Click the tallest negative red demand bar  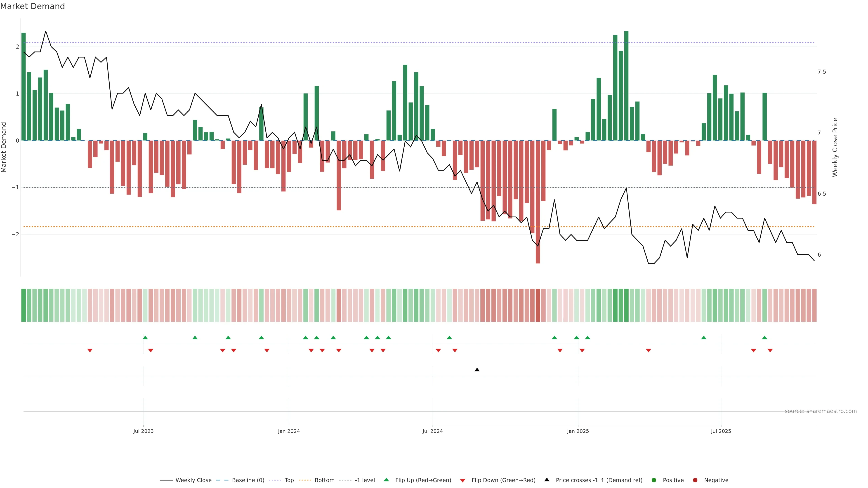click(x=538, y=202)
